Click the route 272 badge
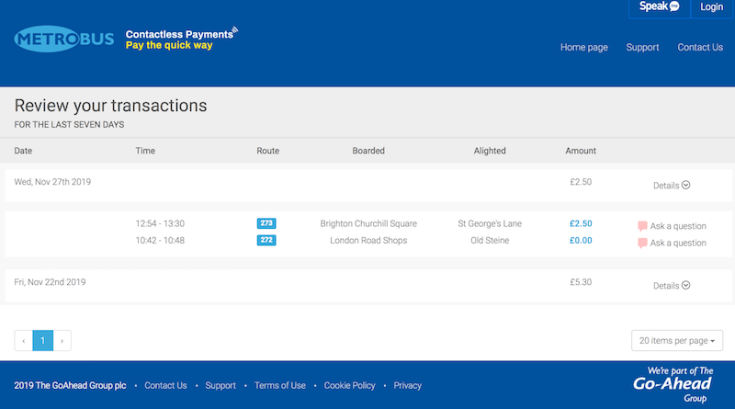735x409 pixels. tap(266, 240)
